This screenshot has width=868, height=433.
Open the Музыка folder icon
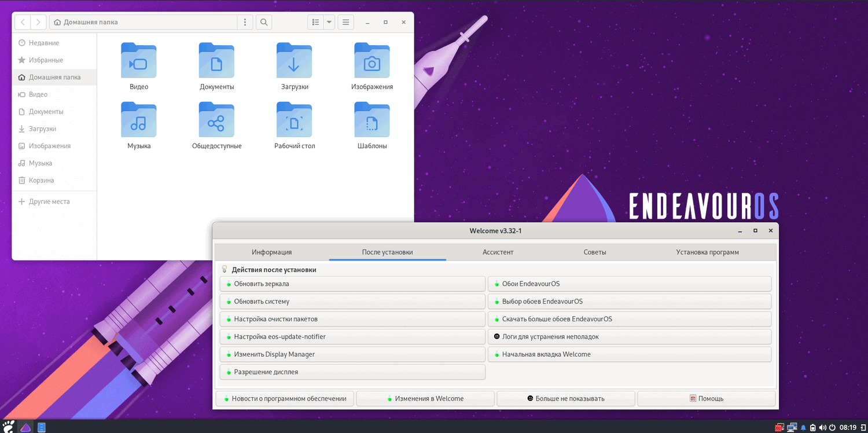point(139,120)
